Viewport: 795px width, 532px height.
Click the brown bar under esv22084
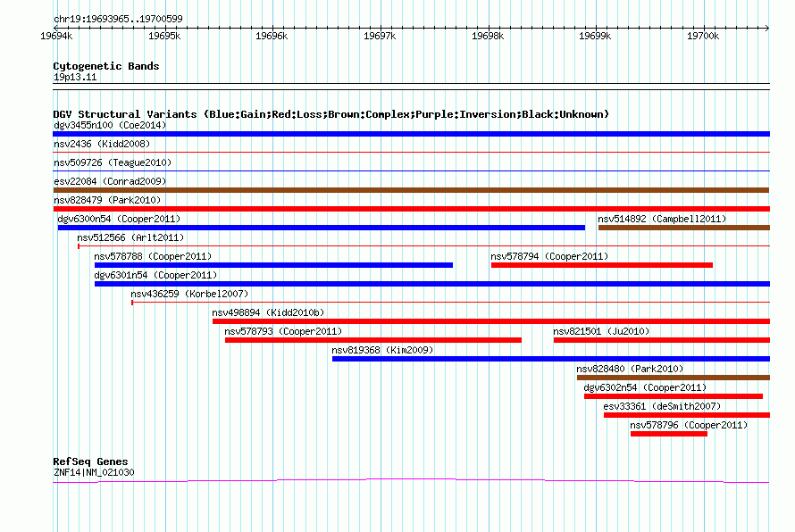411,190
